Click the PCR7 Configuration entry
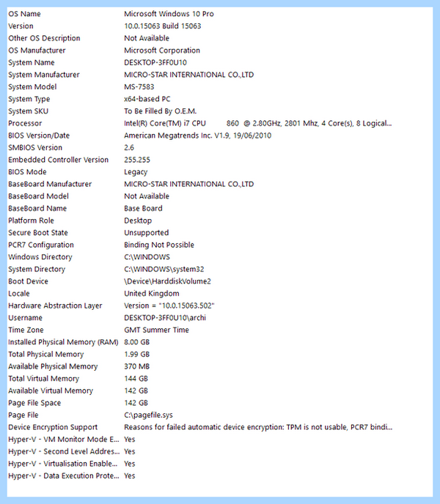 click(220, 245)
